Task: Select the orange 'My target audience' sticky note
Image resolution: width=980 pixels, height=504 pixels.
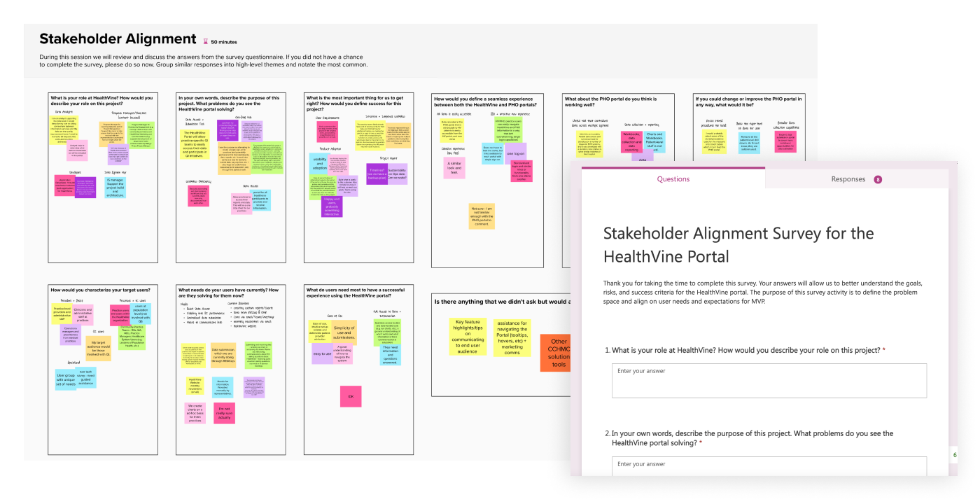Action: tap(99, 348)
